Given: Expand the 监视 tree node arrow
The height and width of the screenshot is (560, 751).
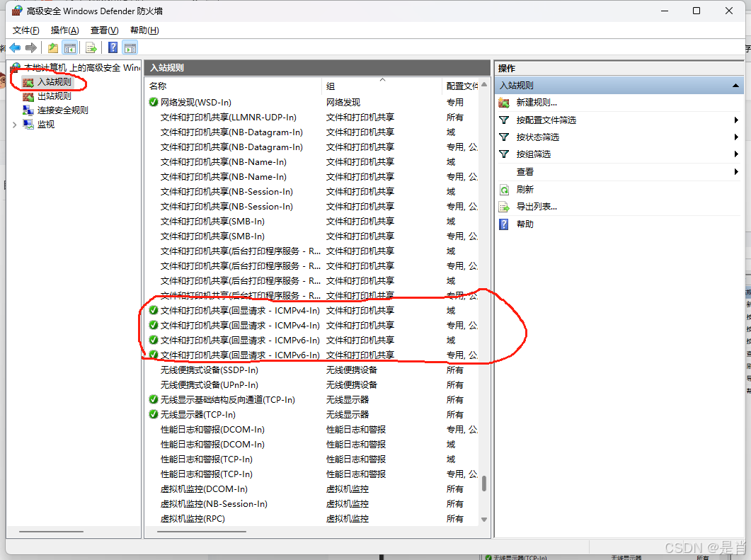Looking at the screenshot, I should coord(14,125).
